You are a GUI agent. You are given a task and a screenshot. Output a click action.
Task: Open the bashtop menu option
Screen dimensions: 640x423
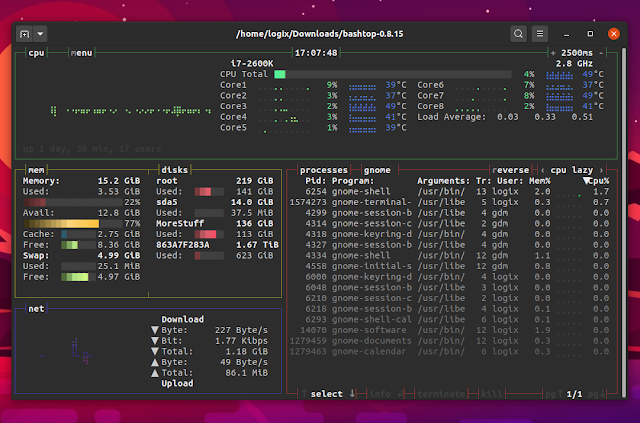coord(82,52)
